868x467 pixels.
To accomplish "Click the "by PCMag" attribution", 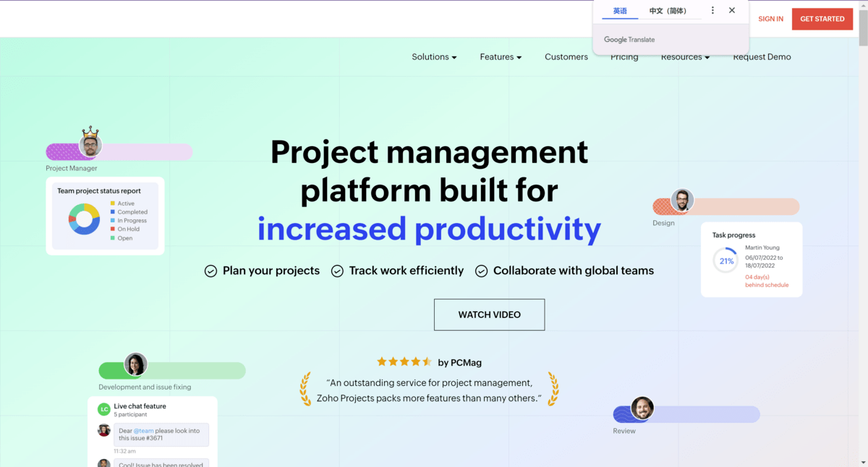I will click(x=459, y=362).
